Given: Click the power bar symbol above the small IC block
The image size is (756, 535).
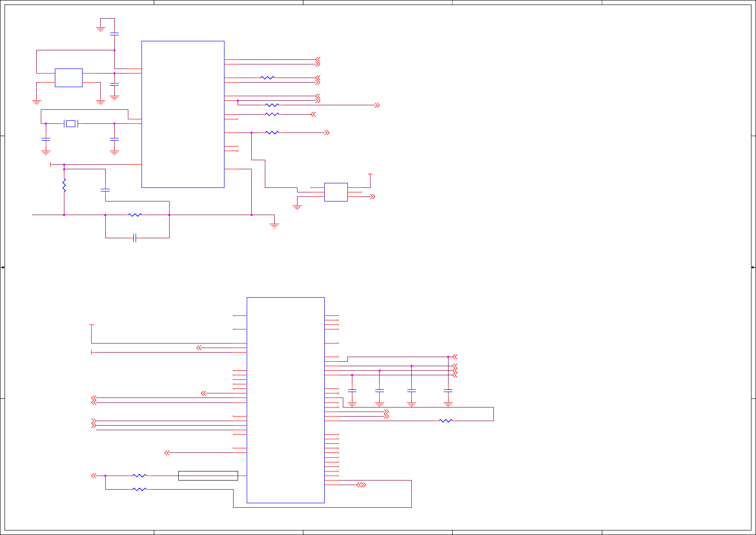Looking at the screenshot, I should 370,174.
